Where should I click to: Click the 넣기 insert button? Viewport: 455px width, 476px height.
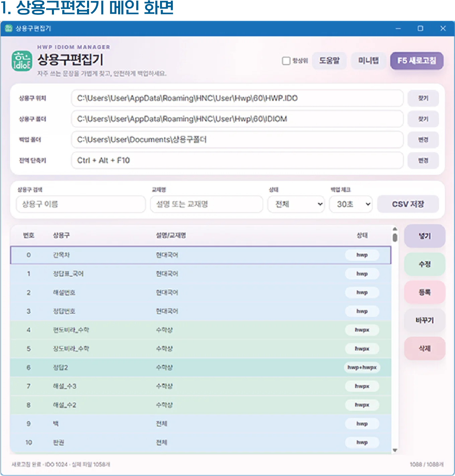(425, 236)
